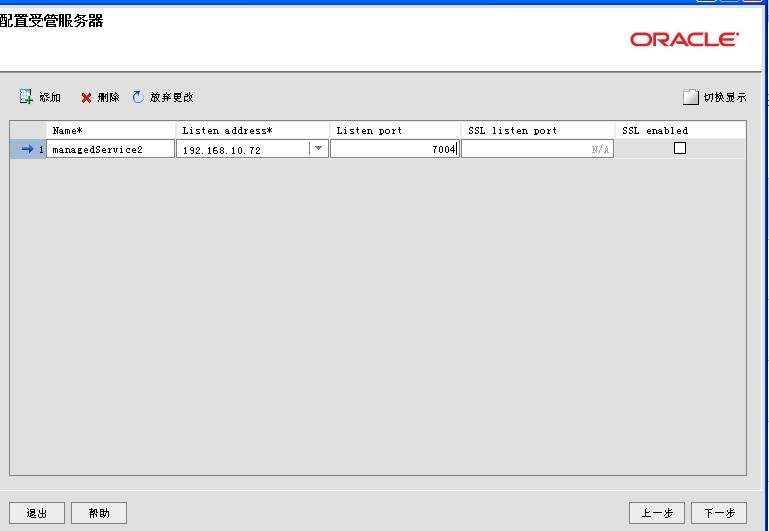Click the 放弃更改 text label
This screenshot has width=769, height=531.
(x=172, y=97)
